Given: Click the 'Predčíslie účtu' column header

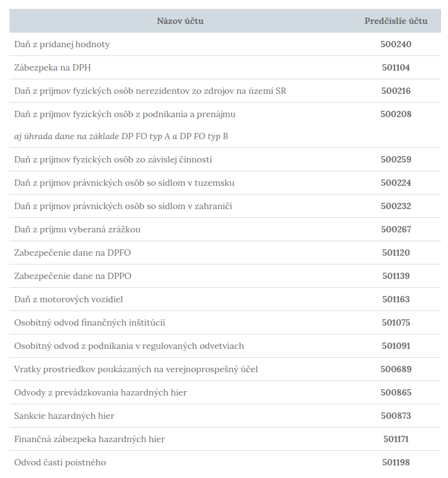Looking at the screenshot, I should pyautogui.click(x=396, y=21).
